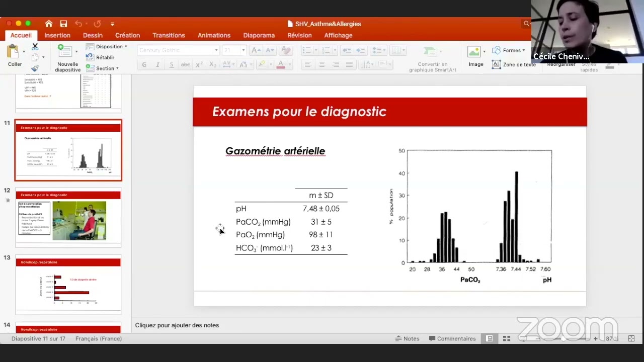
Task: Click the notes area Cliquez pour ajouter des notes
Action: tap(177, 325)
